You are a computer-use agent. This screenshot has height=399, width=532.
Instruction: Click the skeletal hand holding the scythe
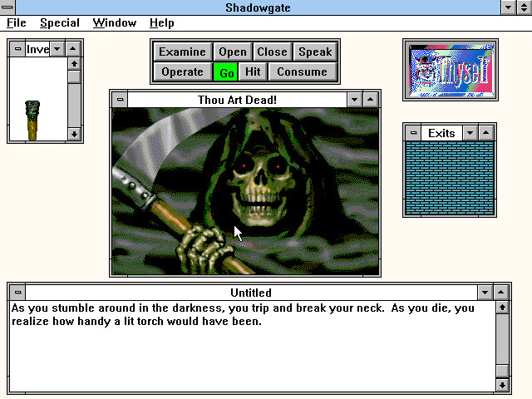[204, 249]
